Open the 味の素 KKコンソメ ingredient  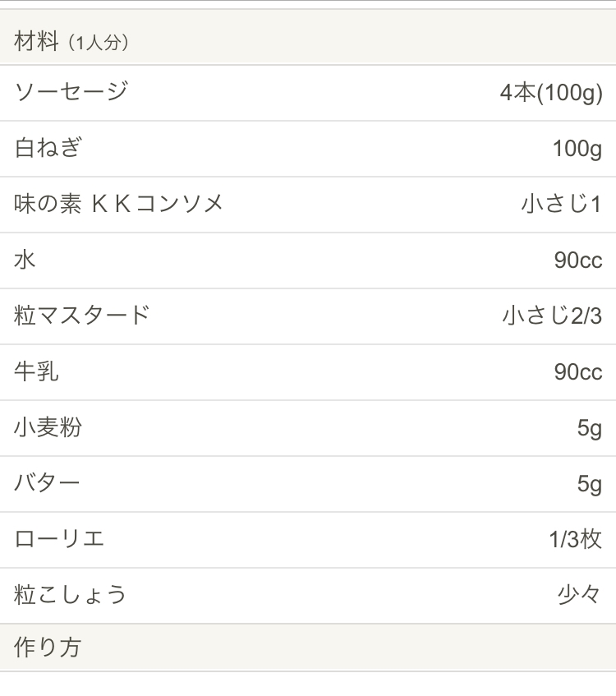pyautogui.click(x=119, y=204)
